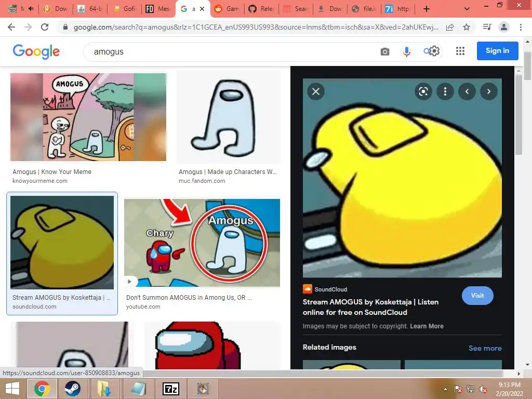Open the large yellow Amogus preview image
532x399 pixels.
pyautogui.click(x=402, y=178)
